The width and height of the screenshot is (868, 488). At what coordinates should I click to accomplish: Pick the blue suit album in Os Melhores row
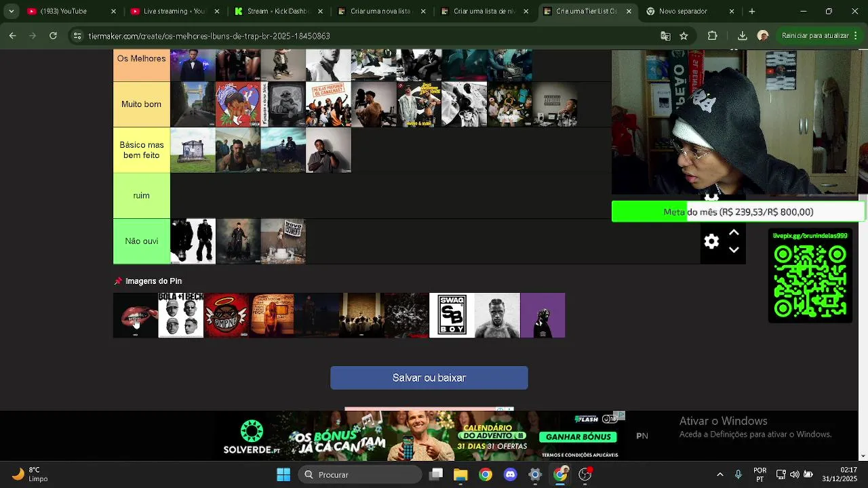coord(193,65)
